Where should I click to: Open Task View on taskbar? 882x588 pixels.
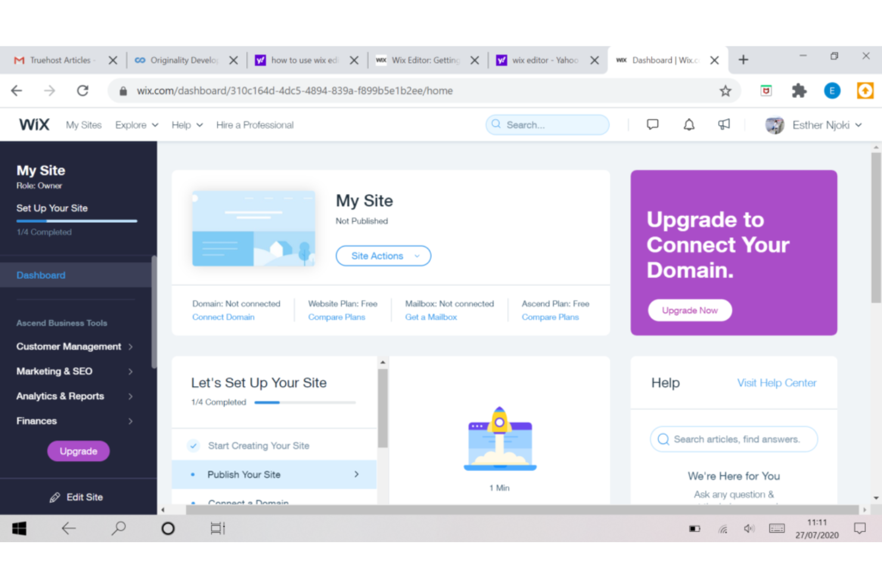(218, 528)
